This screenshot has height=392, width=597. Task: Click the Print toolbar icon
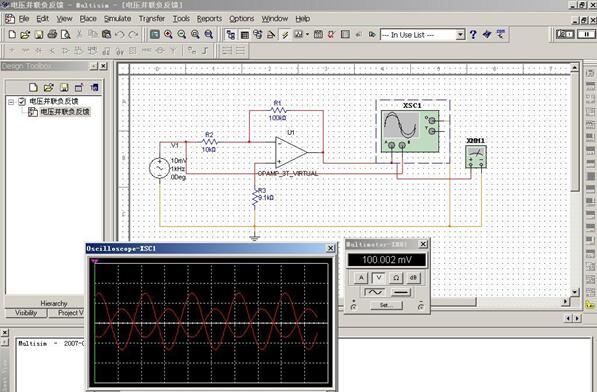click(52, 35)
